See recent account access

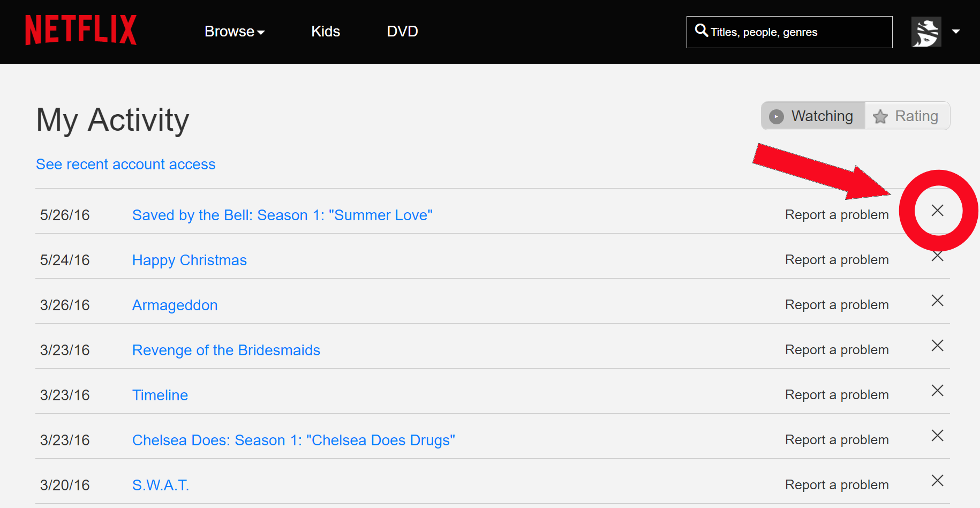[125, 164]
